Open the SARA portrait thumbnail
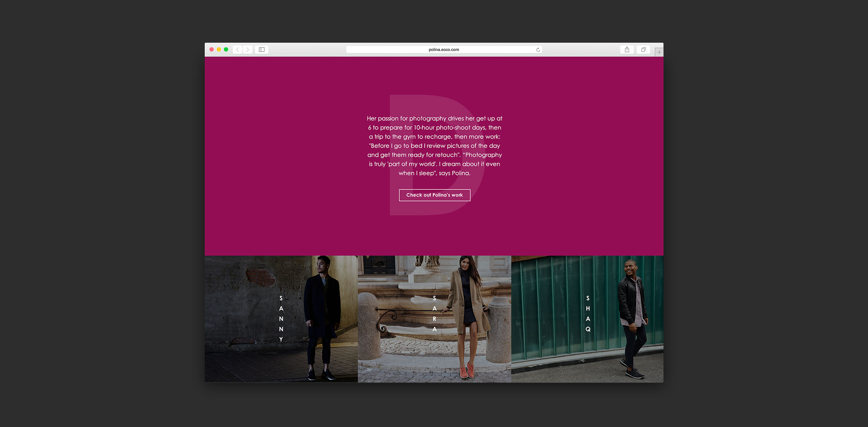The width and height of the screenshot is (868, 427). point(434,319)
